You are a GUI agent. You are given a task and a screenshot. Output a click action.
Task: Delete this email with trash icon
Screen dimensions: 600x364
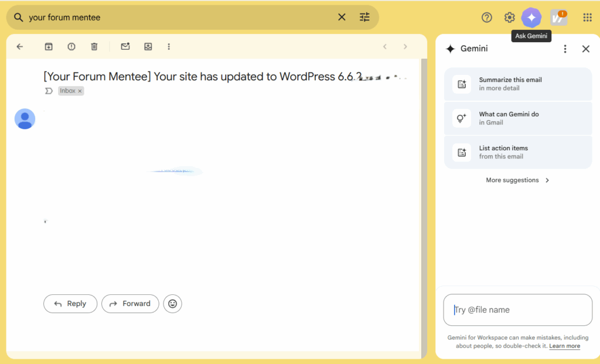(94, 47)
